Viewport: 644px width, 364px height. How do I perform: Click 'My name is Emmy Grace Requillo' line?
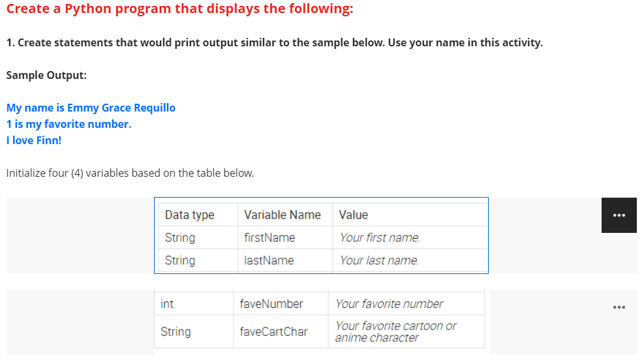point(91,108)
